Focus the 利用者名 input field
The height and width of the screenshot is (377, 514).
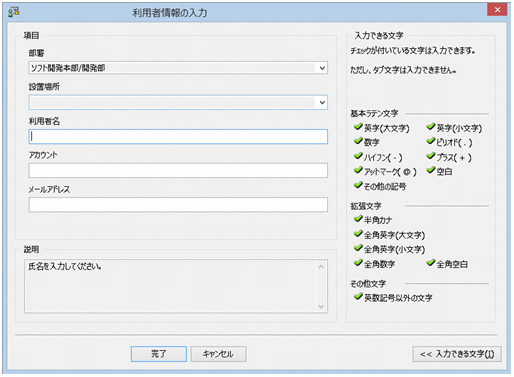coord(178,137)
